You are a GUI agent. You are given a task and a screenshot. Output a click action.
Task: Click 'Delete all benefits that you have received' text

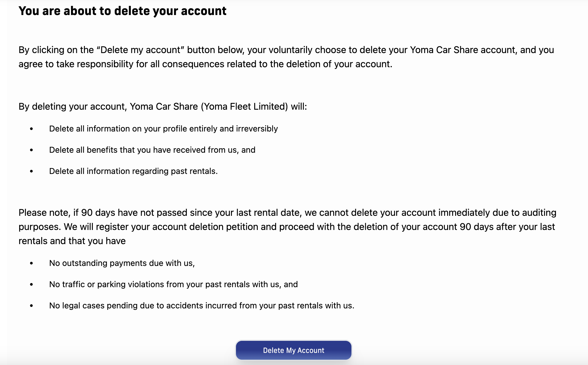(x=152, y=150)
